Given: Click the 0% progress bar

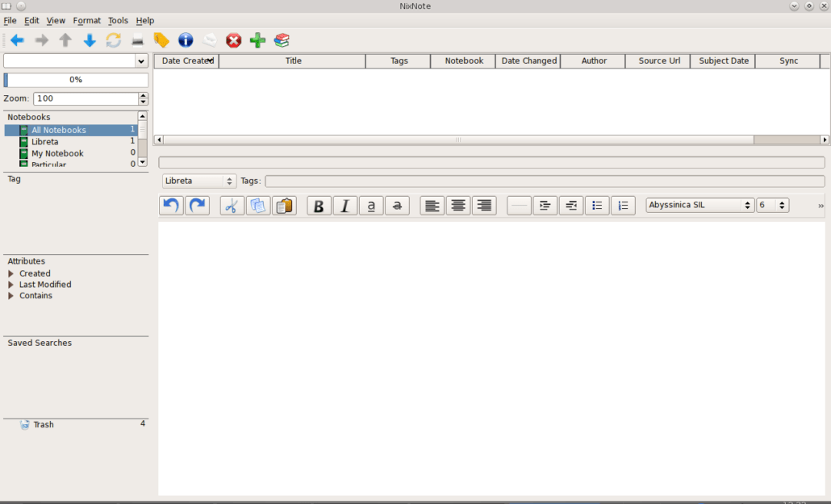Looking at the screenshot, I should (x=76, y=80).
